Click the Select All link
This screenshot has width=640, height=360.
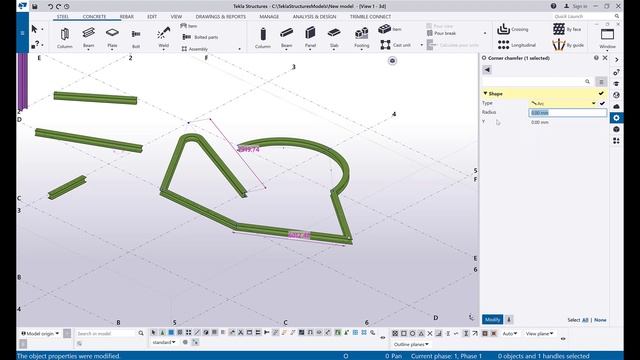[585, 320]
